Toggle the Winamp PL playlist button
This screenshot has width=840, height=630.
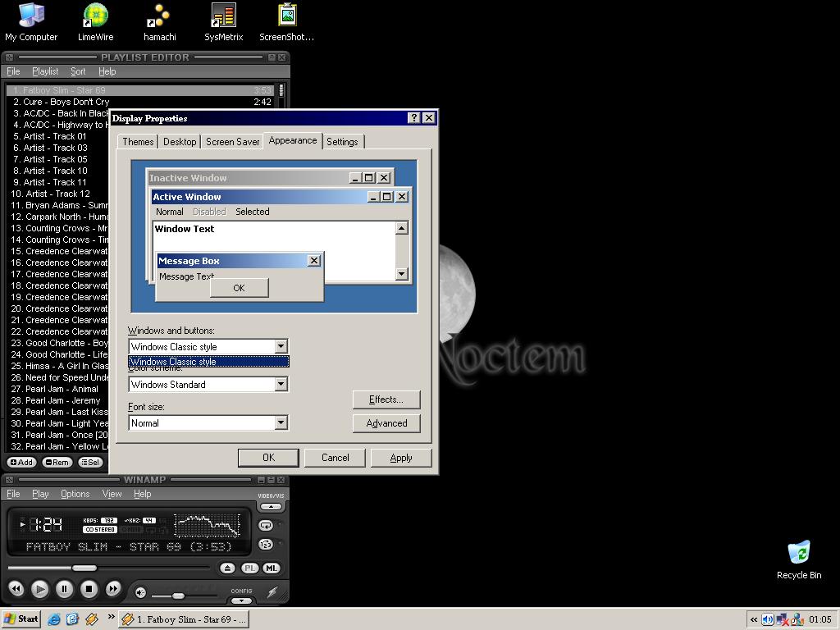(x=249, y=568)
